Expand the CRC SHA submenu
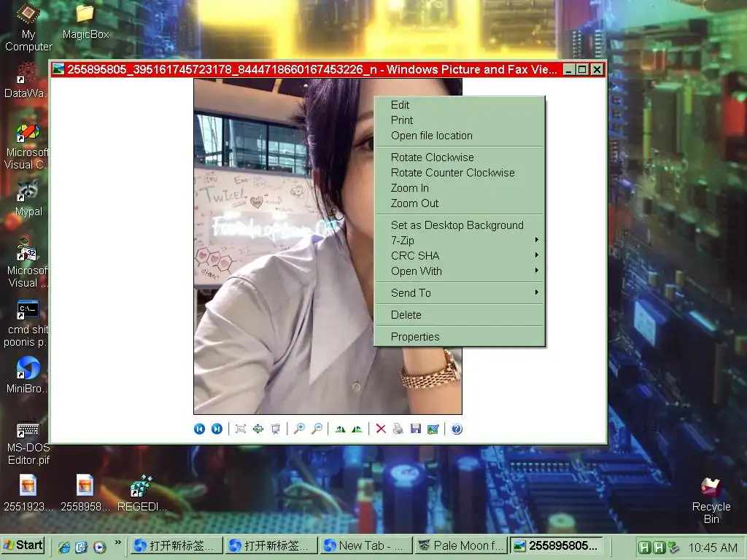Image resolution: width=747 pixels, height=560 pixels. click(x=460, y=255)
